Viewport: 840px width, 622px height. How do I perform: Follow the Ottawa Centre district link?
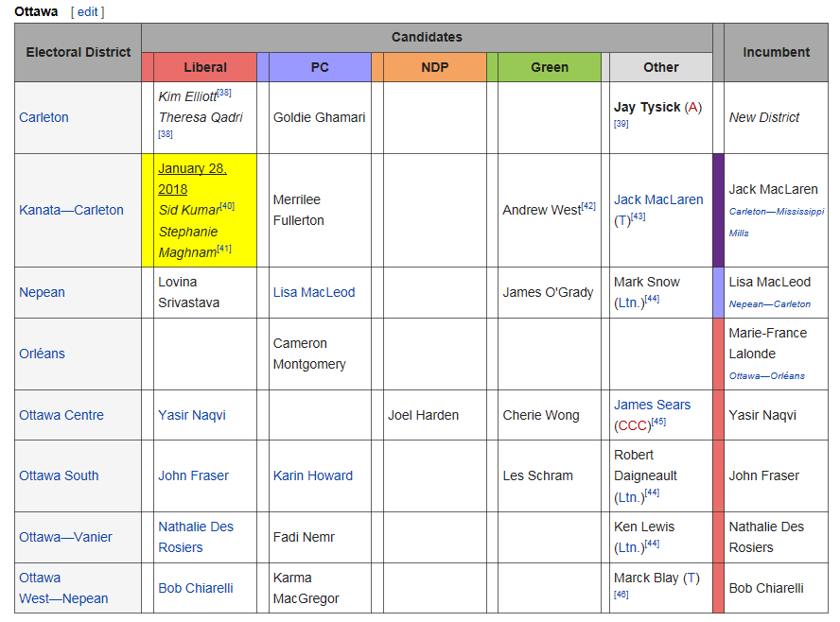click(61, 415)
